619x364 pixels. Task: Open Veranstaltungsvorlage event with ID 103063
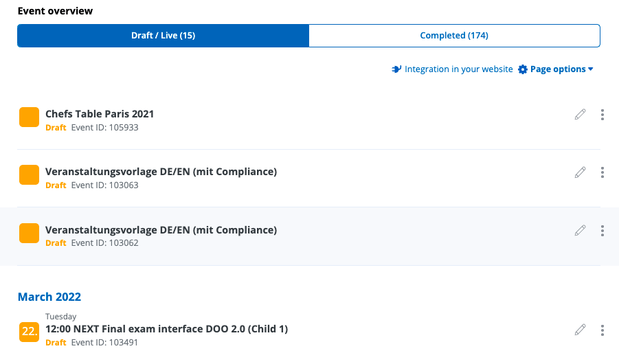click(x=161, y=172)
